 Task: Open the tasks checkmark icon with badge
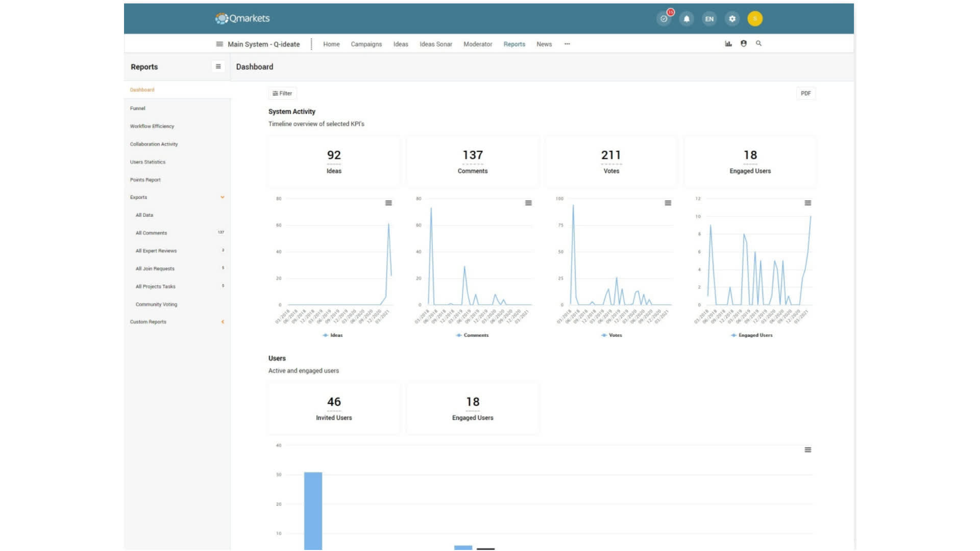(x=664, y=19)
